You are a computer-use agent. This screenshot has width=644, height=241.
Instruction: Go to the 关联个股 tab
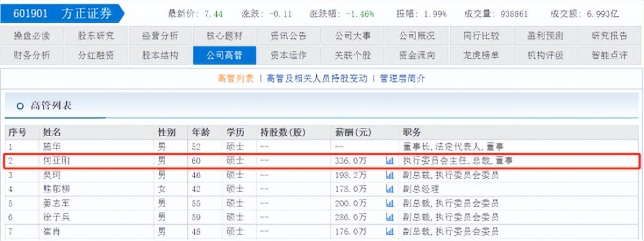click(x=353, y=55)
